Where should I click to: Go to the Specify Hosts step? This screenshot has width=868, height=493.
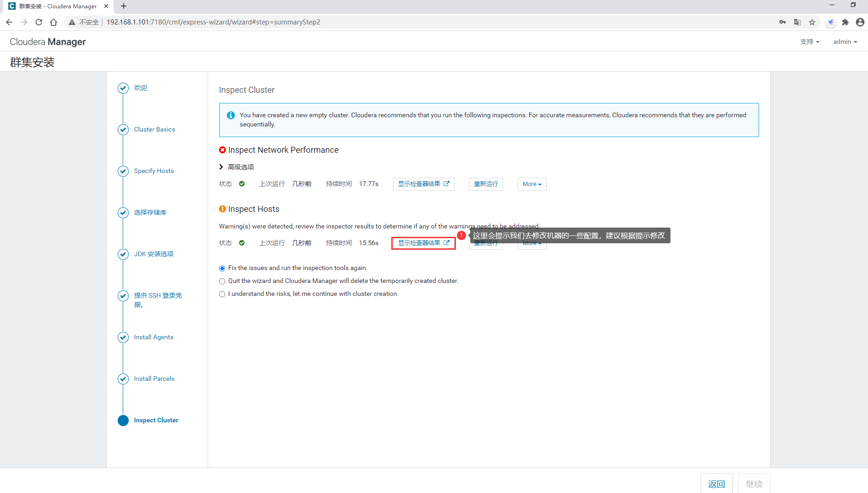154,171
